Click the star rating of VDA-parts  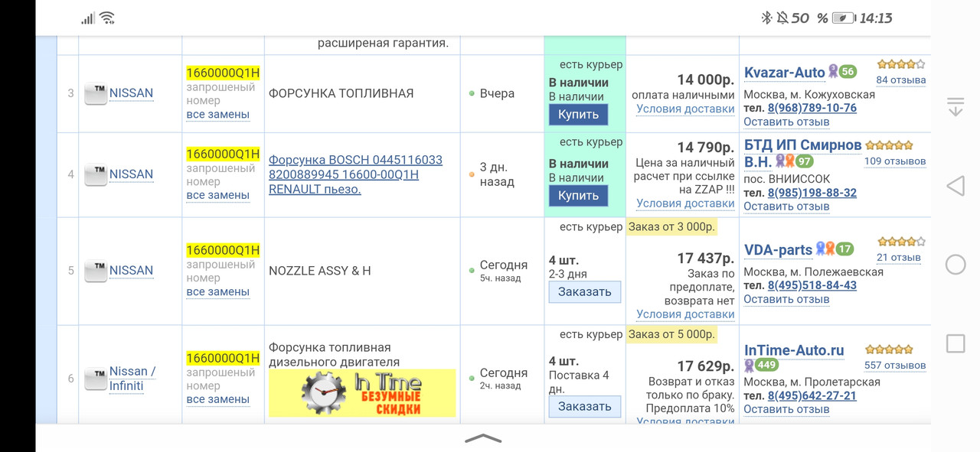tap(901, 242)
